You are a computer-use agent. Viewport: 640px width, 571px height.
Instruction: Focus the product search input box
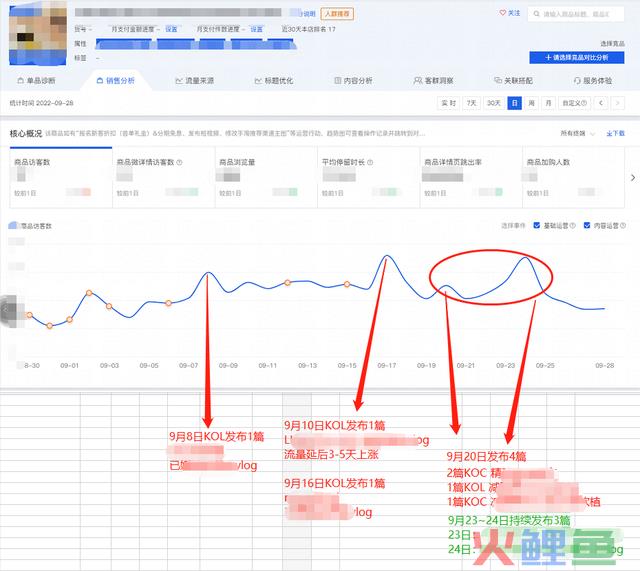click(x=576, y=14)
